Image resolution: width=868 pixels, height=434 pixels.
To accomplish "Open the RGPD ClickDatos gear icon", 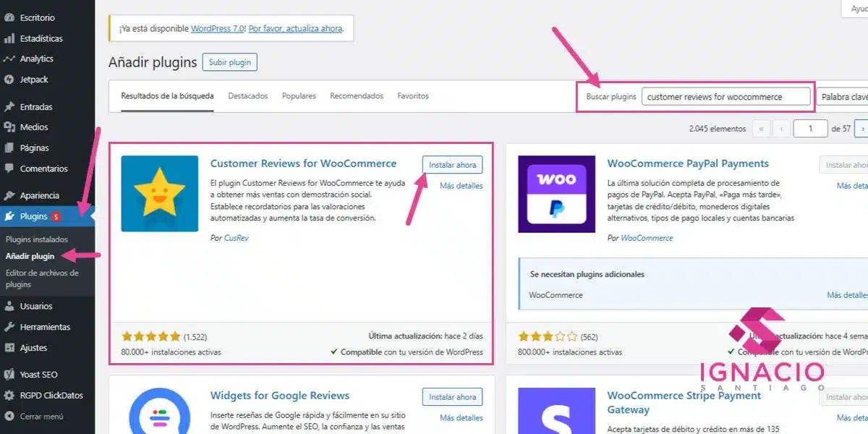I will (x=9, y=396).
